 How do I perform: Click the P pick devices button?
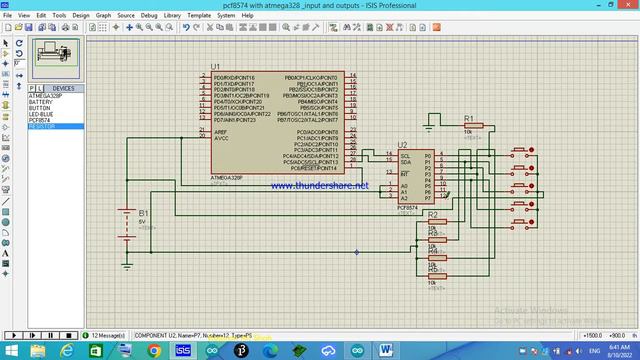(32, 89)
